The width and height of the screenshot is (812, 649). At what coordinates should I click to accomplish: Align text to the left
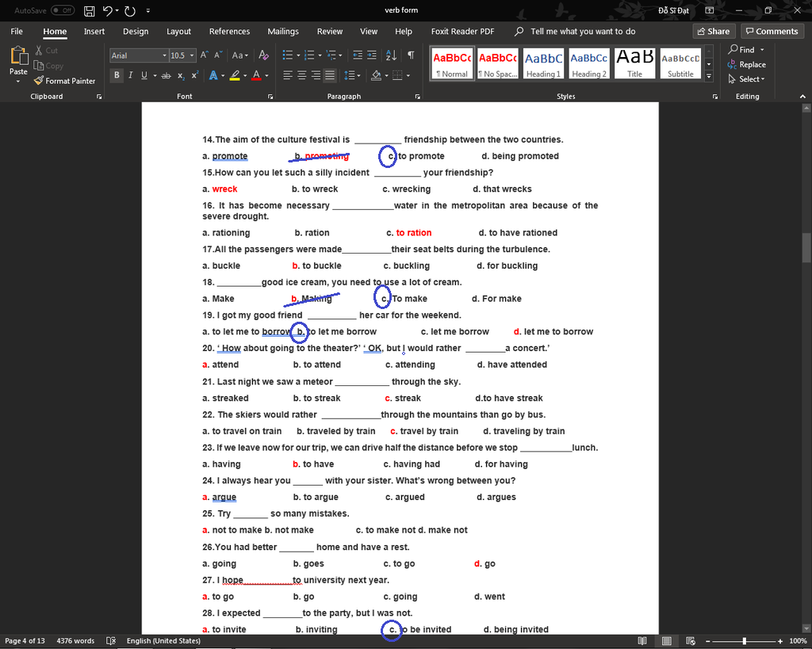pyautogui.click(x=288, y=75)
